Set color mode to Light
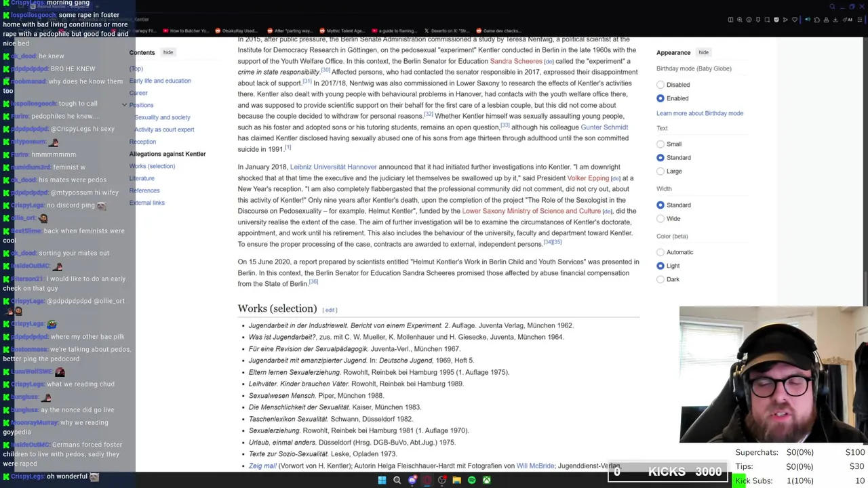 pos(660,266)
